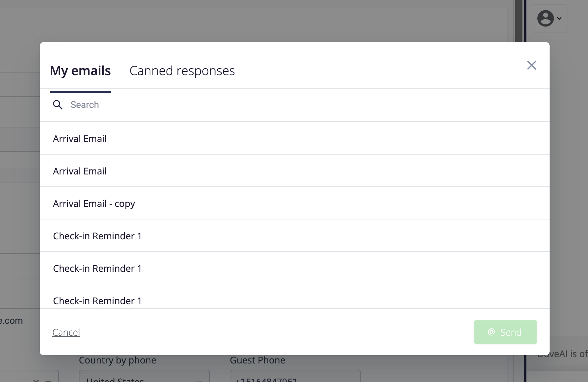Screen dimensions: 588x382
Task: Select the first Check-in Reminder 1 entry
Action: [x=295, y=236]
